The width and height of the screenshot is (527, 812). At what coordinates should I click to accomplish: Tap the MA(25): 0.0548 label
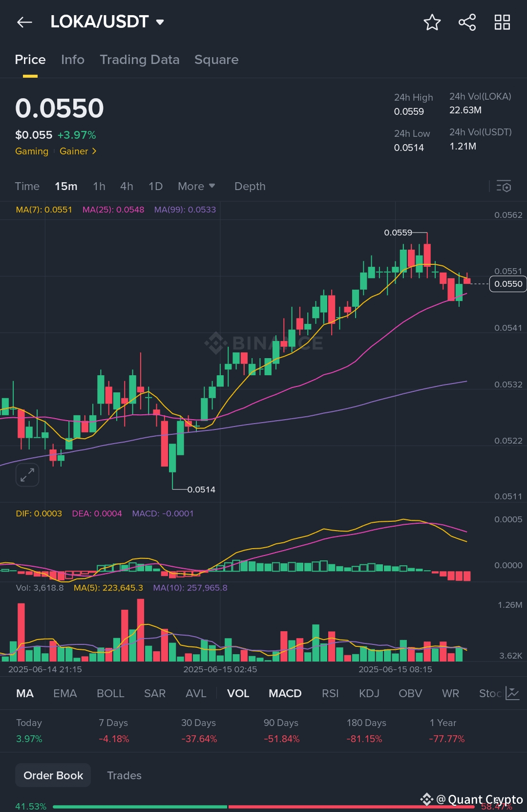(113, 210)
